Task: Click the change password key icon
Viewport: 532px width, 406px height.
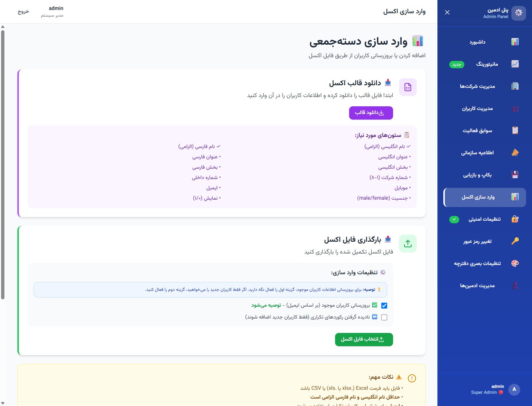Action: 515,241
